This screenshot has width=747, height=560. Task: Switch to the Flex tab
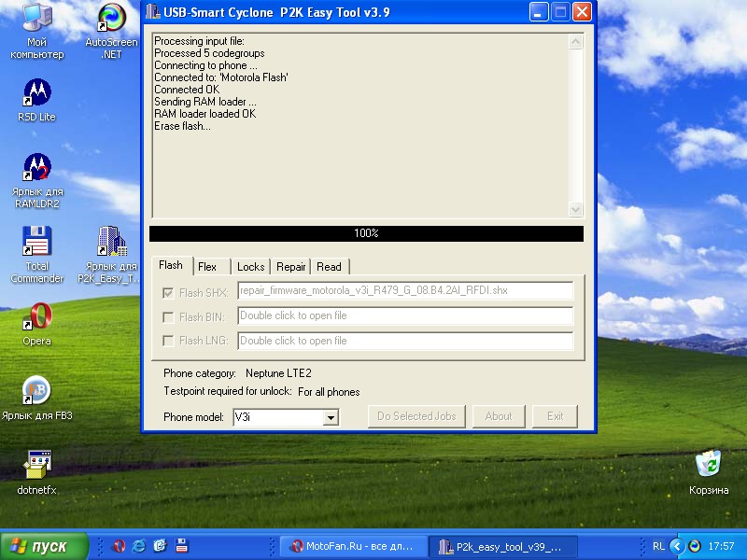point(213,267)
